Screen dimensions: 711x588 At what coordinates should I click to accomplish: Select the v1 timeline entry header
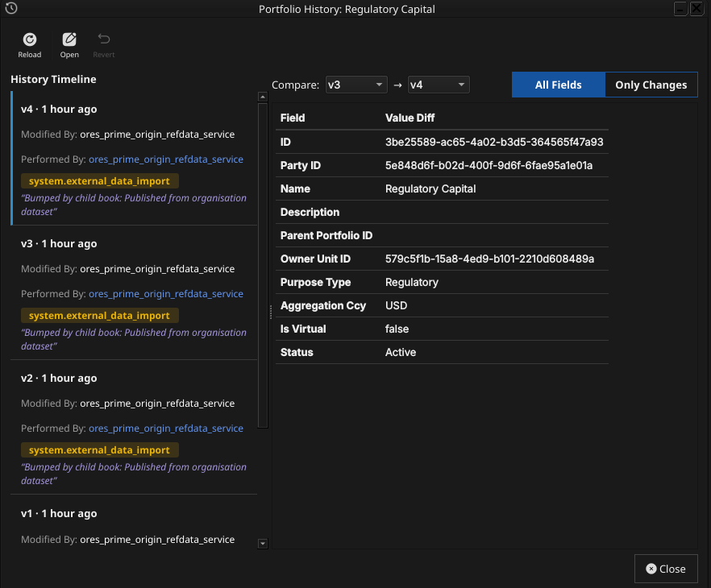(59, 513)
